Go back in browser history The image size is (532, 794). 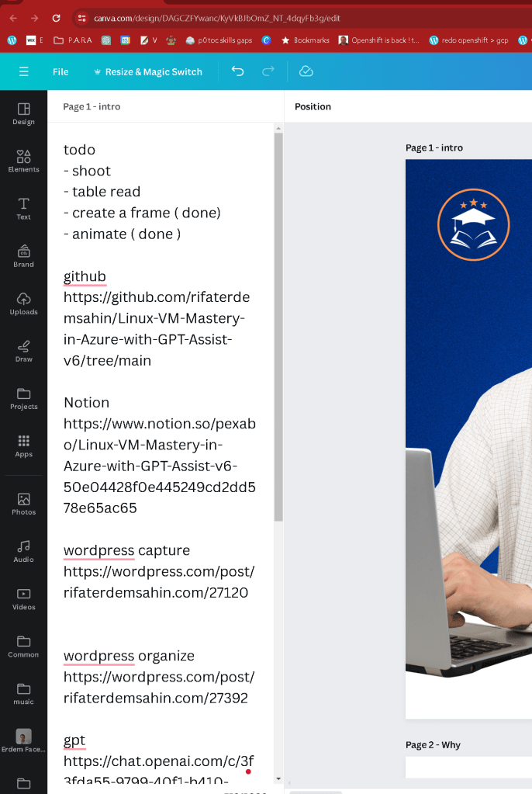(13, 18)
